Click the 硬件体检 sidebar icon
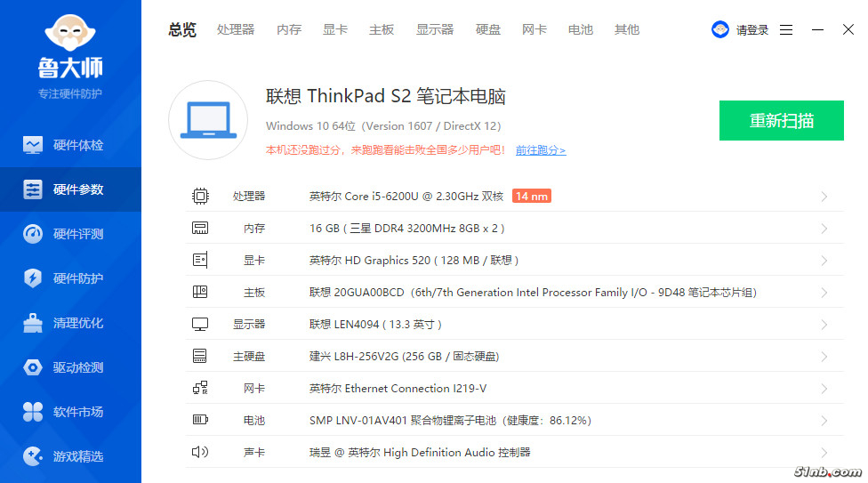 click(33, 145)
